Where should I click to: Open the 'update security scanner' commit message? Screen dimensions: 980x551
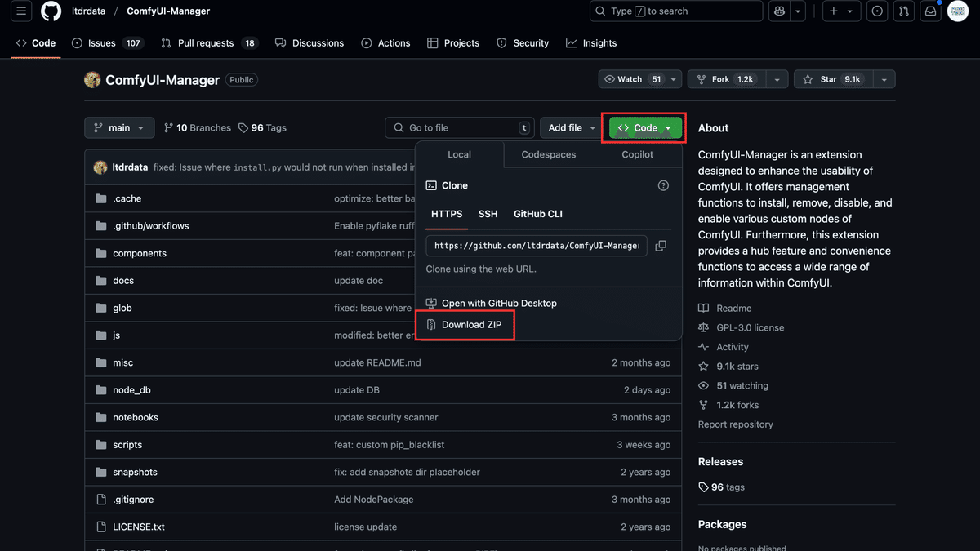pos(386,418)
